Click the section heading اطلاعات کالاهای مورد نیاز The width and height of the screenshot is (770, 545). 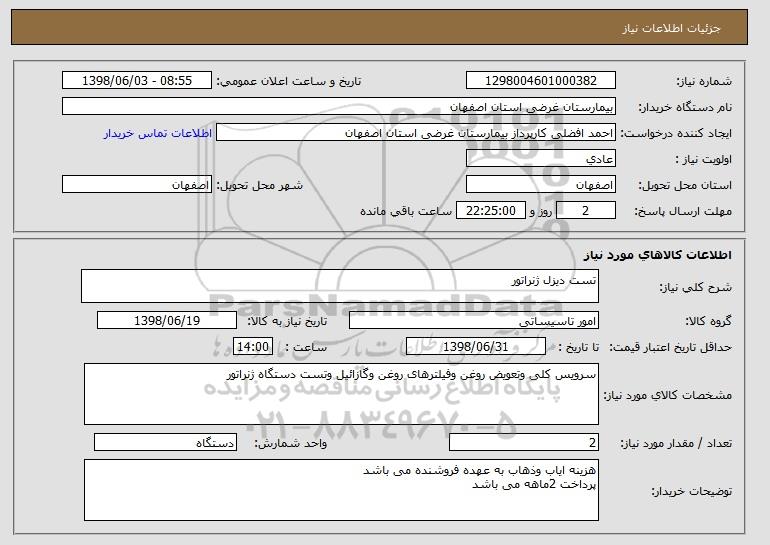coord(658,255)
